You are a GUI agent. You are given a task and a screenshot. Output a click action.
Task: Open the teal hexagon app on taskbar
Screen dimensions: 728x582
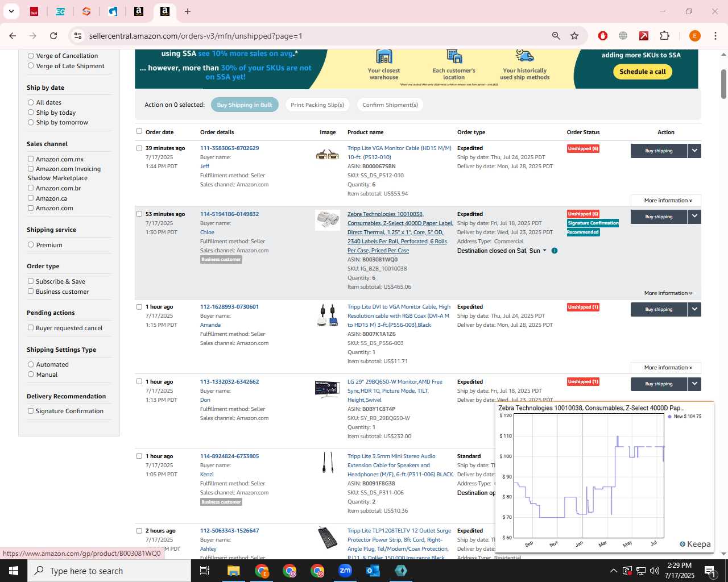coord(401,571)
